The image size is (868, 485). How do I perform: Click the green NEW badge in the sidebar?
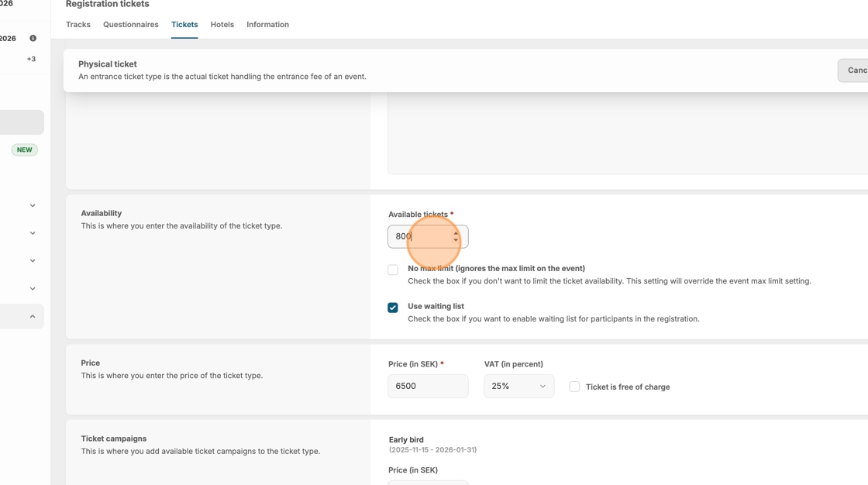coord(25,150)
